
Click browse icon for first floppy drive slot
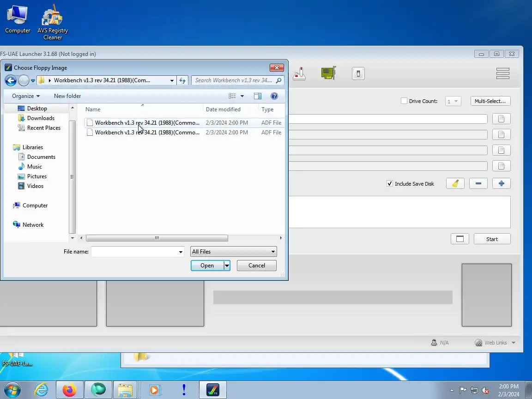click(501, 119)
